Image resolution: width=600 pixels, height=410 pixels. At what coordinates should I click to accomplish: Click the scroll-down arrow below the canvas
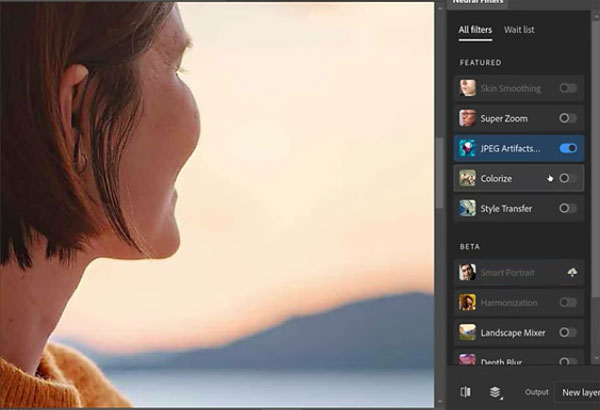click(439, 402)
